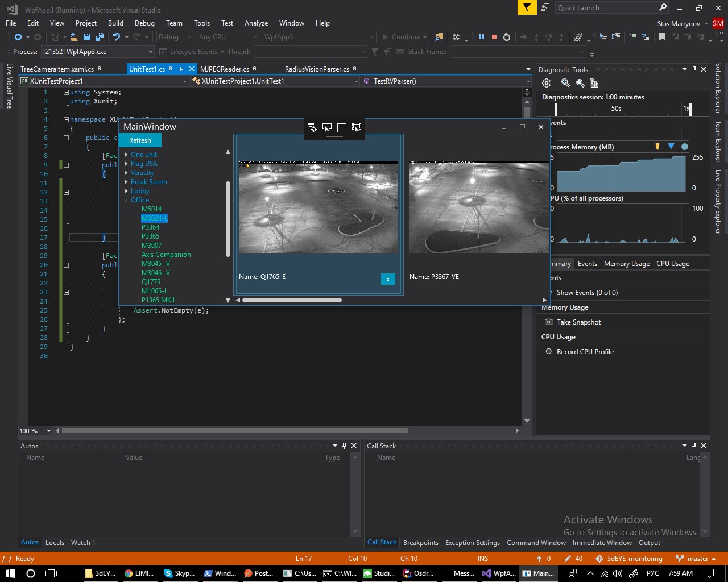Screen dimensions: 728x582
Task: Expand the One unit tree node
Action: (x=126, y=155)
